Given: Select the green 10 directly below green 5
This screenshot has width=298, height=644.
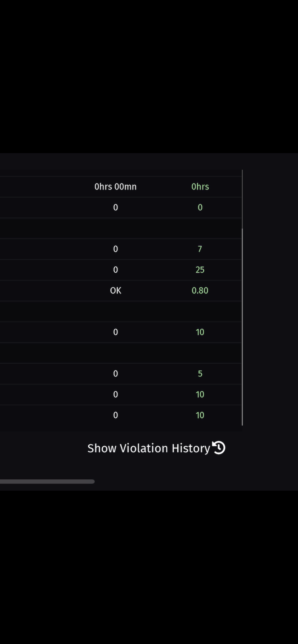Looking at the screenshot, I should tap(200, 394).
